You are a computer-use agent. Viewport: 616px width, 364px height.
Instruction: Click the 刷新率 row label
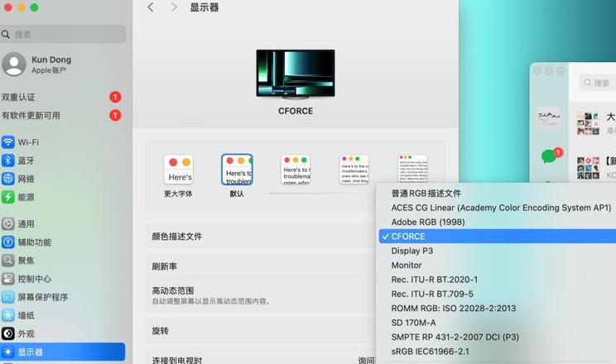pyautogui.click(x=165, y=266)
